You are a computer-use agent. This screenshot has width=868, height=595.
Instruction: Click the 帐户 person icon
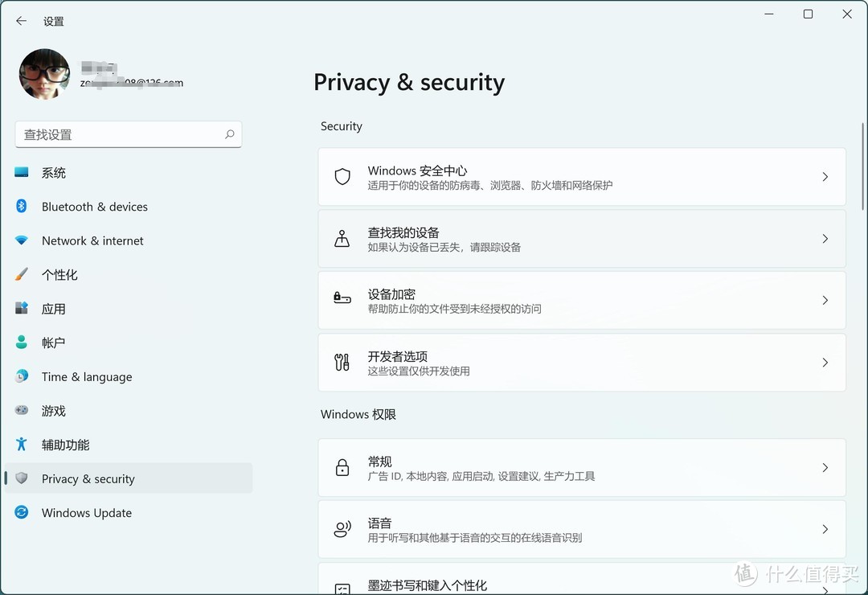tap(21, 343)
